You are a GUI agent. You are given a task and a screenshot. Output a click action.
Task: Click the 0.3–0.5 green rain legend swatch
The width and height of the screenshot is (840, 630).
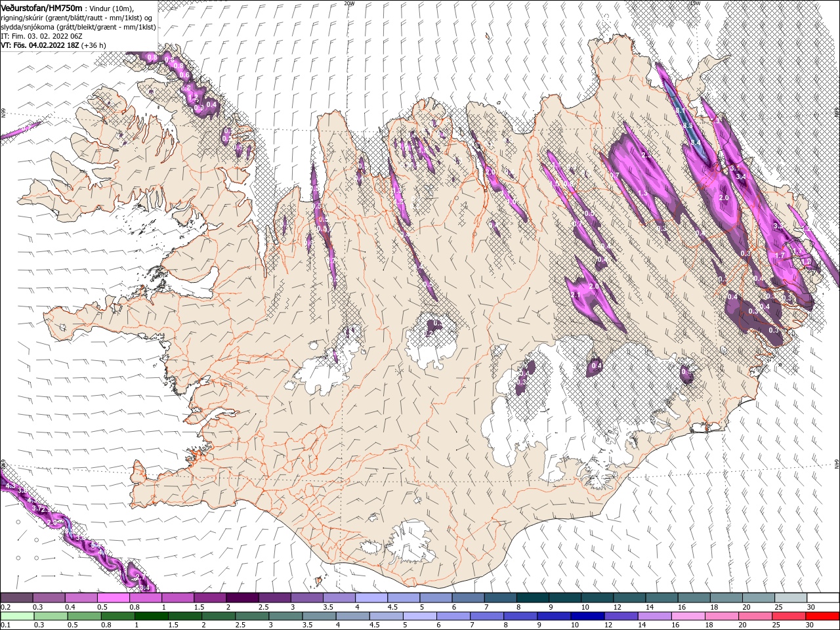[51, 616]
